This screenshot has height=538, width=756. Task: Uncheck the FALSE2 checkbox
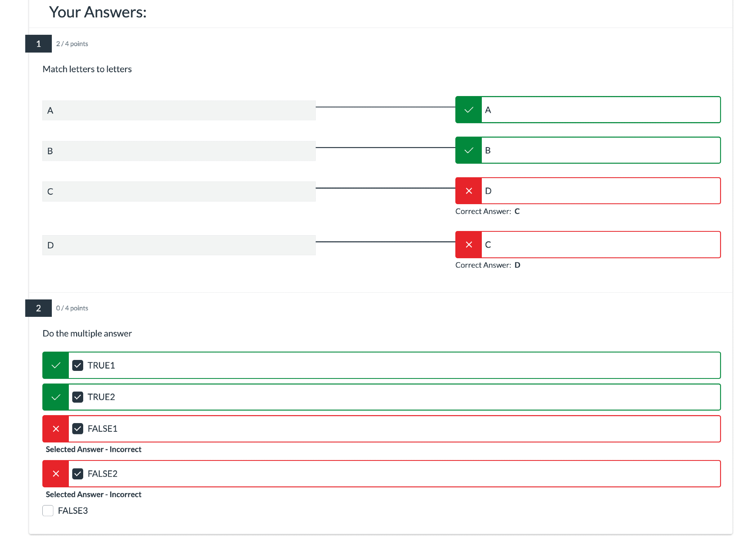pos(78,474)
